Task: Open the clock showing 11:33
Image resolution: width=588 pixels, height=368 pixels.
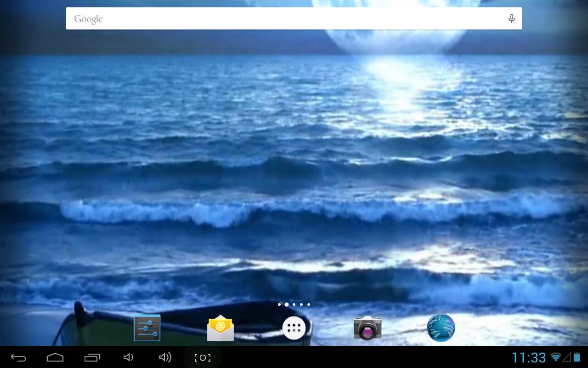Action: point(529,357)
